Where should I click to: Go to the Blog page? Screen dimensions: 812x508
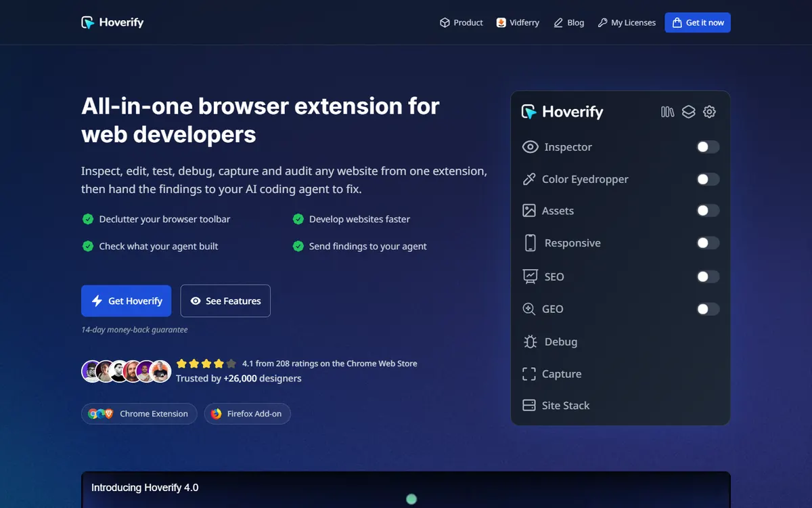coord(569,22)
